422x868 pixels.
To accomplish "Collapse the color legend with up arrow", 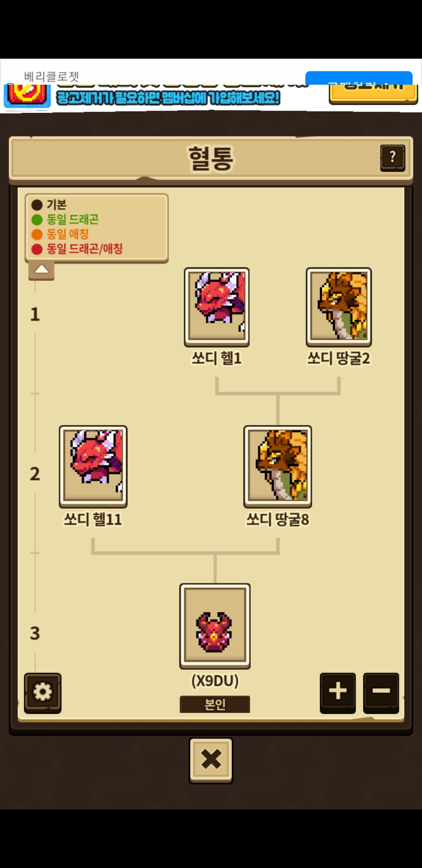I will click(x=41, y=271).
